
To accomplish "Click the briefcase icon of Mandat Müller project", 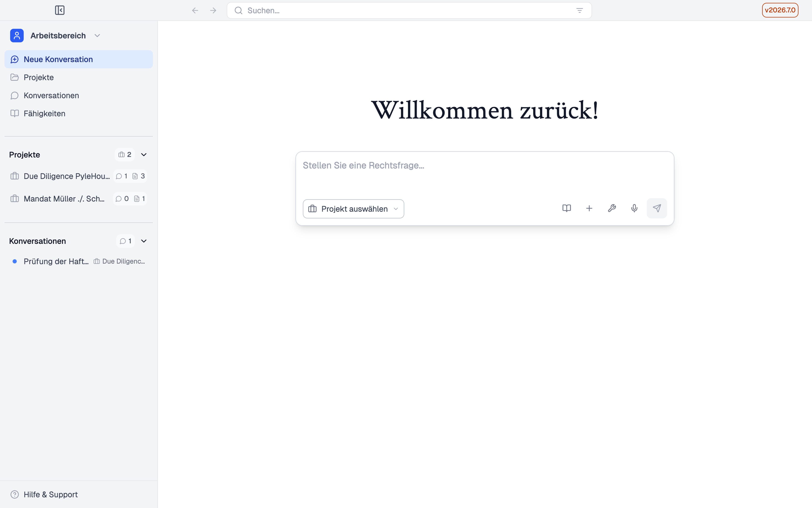I will 14,199.
